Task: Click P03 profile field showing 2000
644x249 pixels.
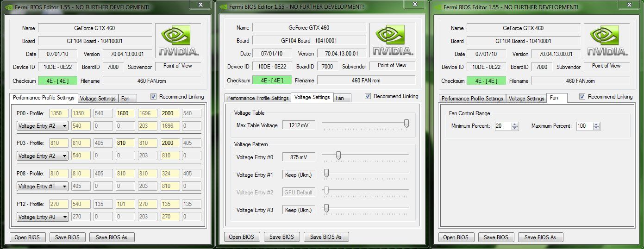Action: (170, 143)
